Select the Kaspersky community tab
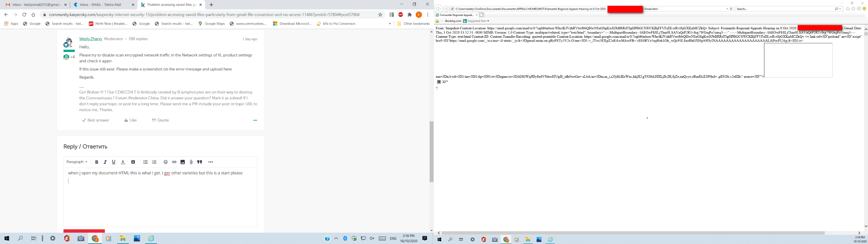The image size is (868, 244). 172,5
